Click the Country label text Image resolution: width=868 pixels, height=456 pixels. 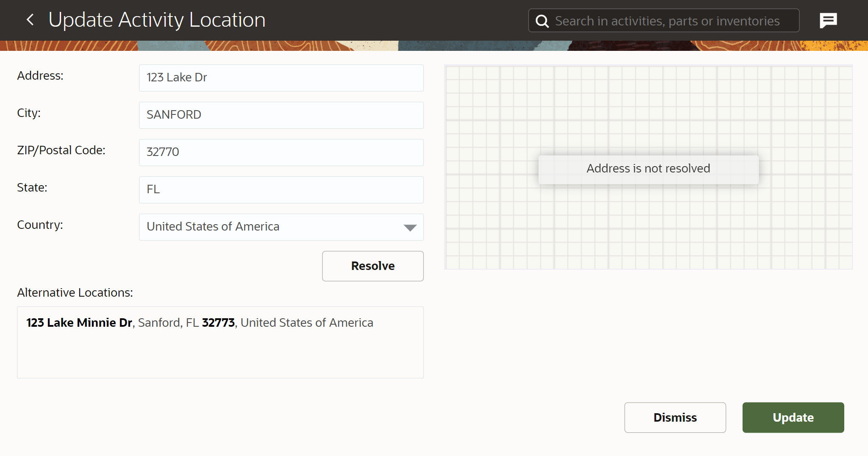pyautogui.click(x=40, y=225)
